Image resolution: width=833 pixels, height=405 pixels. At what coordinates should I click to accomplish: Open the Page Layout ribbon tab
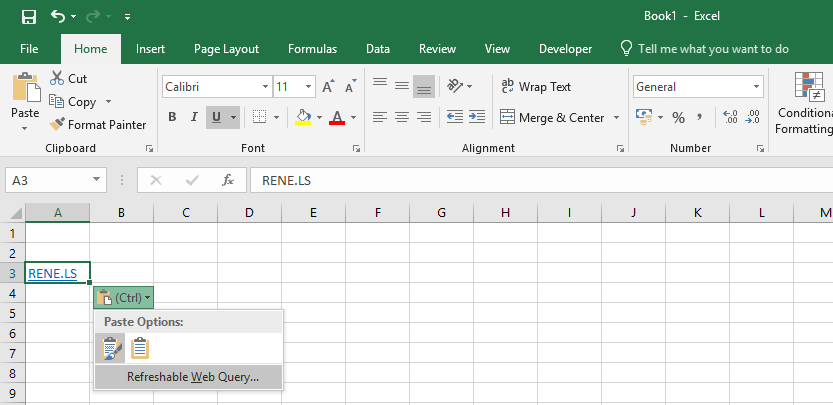click(x=226, y=48)
